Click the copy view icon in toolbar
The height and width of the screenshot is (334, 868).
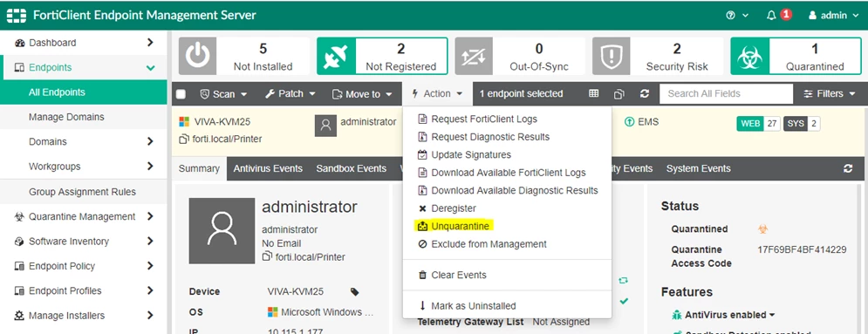click(x=619, y=94)
